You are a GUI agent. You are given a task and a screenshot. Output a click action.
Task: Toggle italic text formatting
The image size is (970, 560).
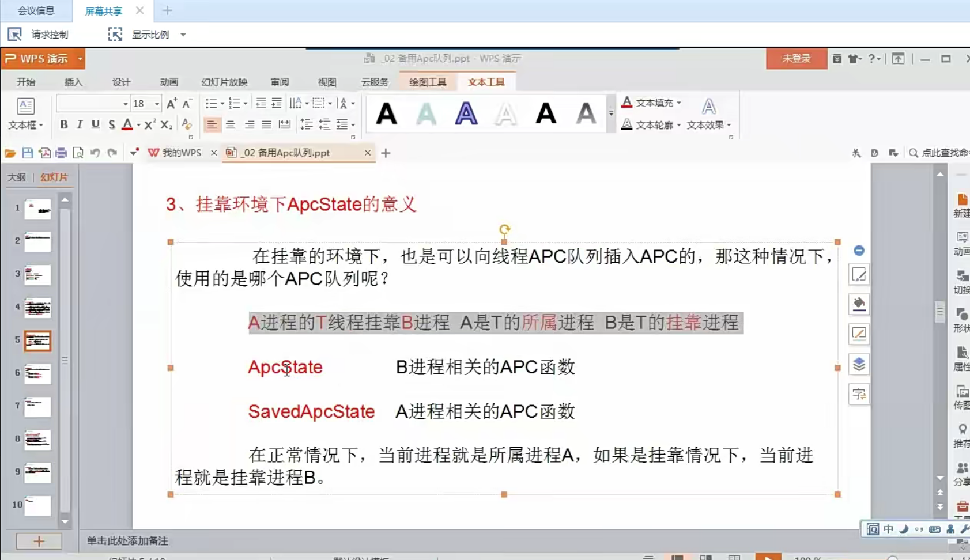click(80, 124)
